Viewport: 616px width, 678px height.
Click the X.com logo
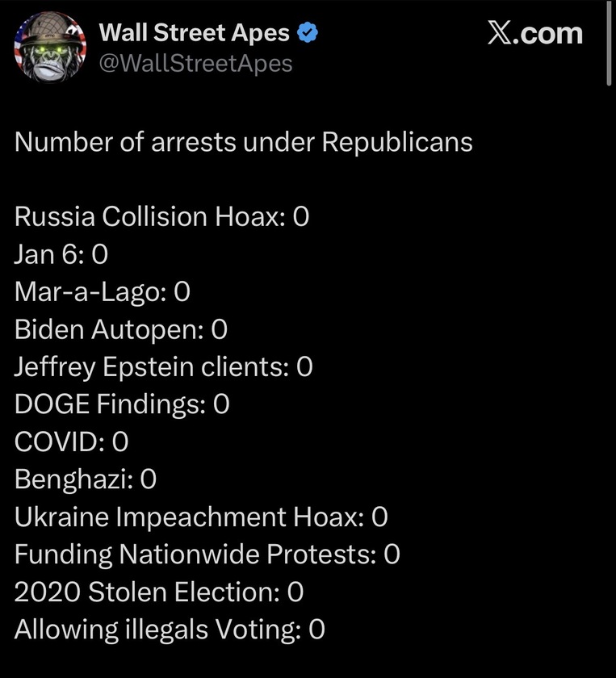pos(535,33)
